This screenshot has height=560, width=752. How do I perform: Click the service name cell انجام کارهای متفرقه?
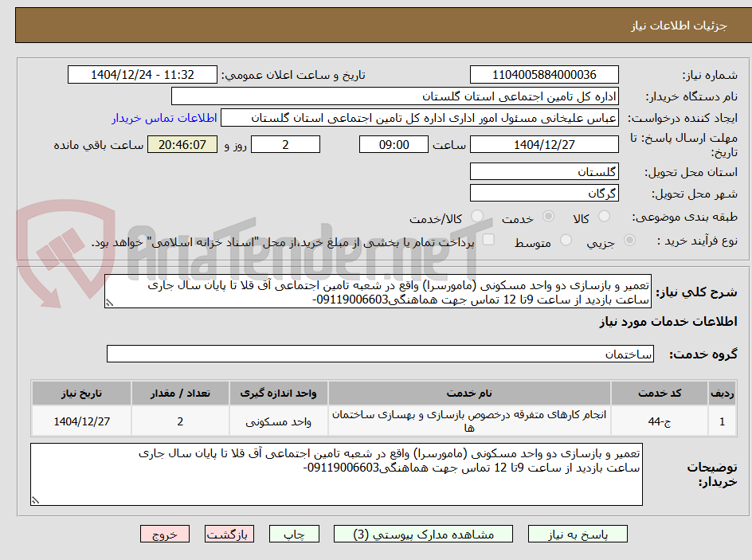click(469, 421)
